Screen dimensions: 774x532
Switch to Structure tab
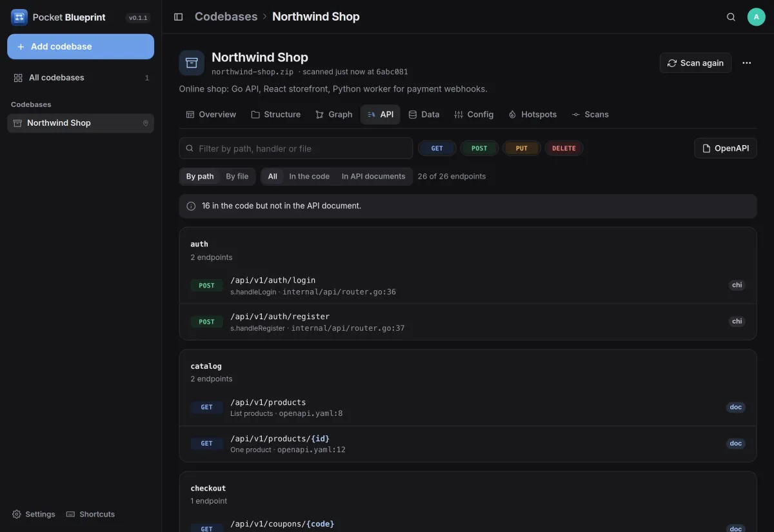[x=275, y=114]
